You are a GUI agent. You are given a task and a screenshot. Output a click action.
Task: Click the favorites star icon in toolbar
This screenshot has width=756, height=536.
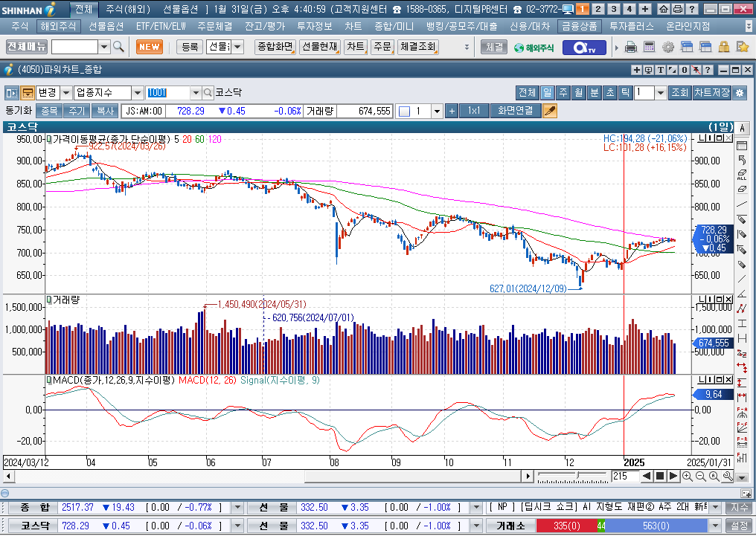point(743,47)
